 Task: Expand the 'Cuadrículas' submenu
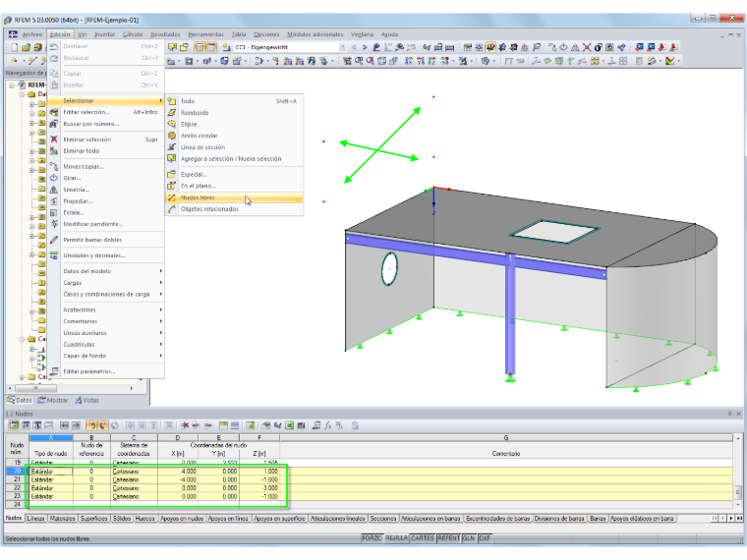pos(106,344)
